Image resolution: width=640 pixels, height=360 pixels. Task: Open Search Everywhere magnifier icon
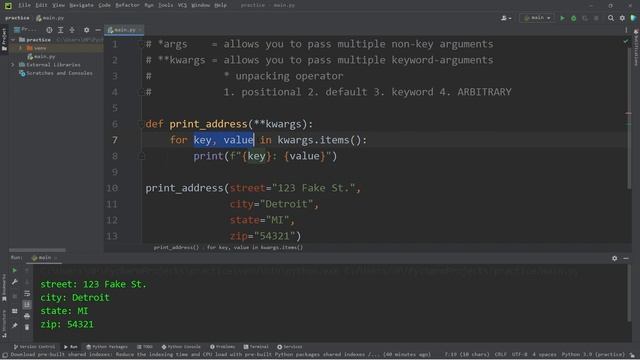[611, 18]
